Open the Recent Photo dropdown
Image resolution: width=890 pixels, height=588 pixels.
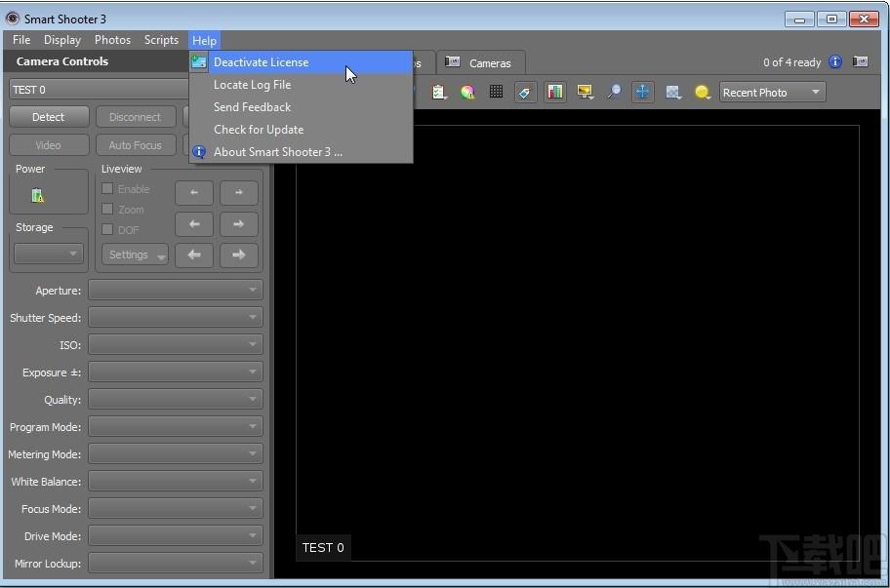pos(772,92)
